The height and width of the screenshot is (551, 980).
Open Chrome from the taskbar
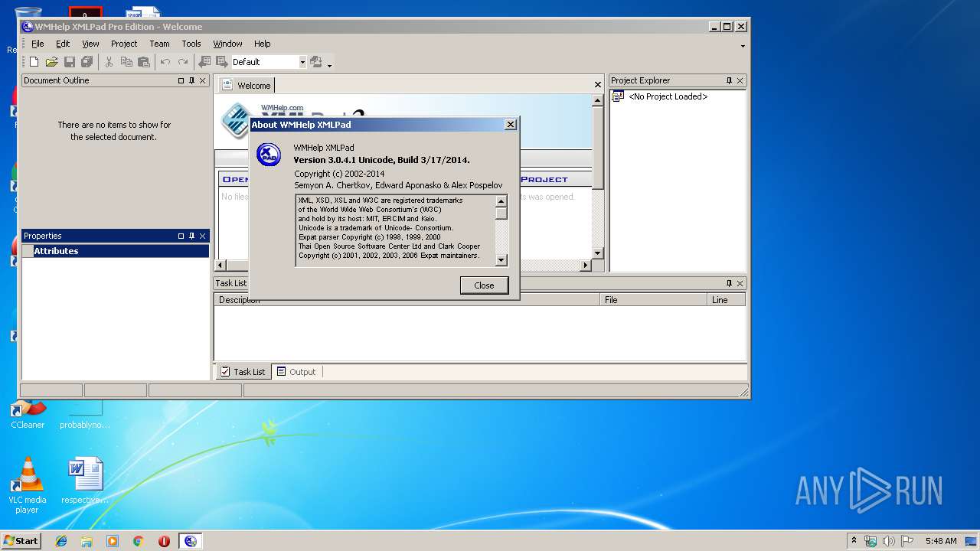pos(139,541)
